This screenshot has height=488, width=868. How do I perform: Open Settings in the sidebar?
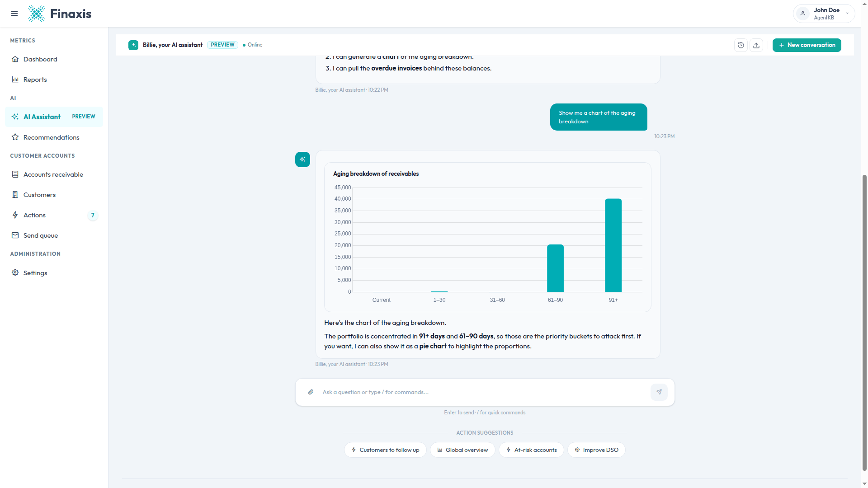tap(54, 273)
